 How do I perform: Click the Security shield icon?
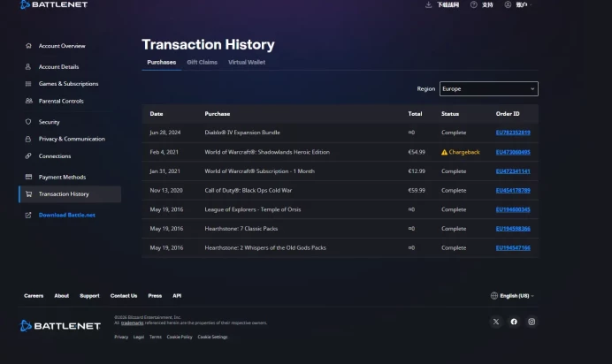(x=28, y=122)
